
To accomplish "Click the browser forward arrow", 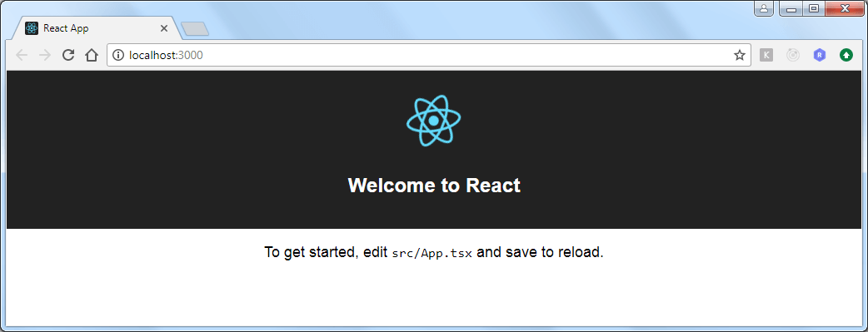I will (45, 55).
